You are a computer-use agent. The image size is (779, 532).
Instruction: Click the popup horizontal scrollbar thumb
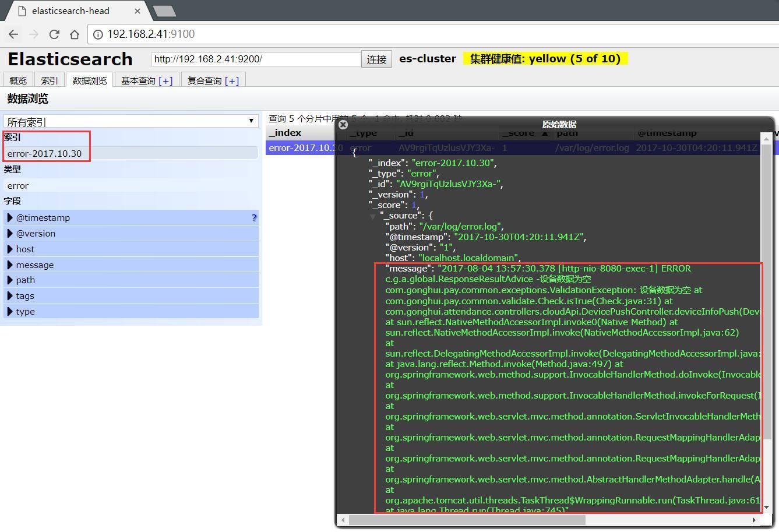click(467, 519)
